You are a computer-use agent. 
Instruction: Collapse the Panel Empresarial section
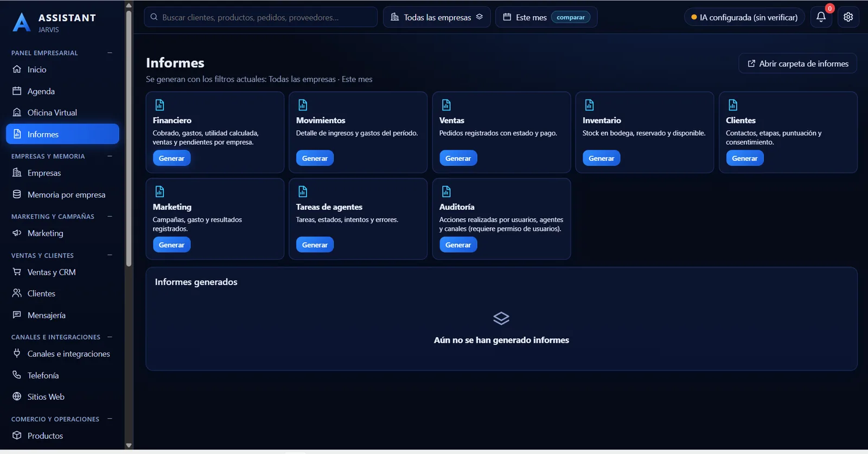pos(110,53)
